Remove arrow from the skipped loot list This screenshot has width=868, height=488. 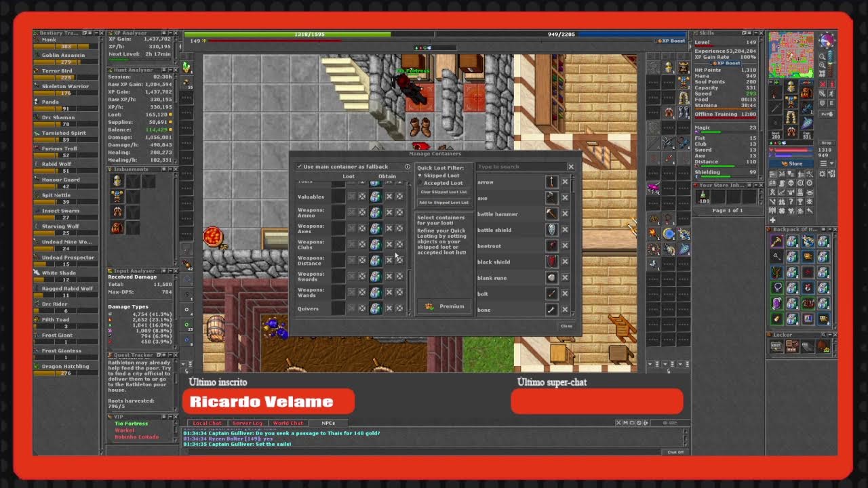pos(565,182)
